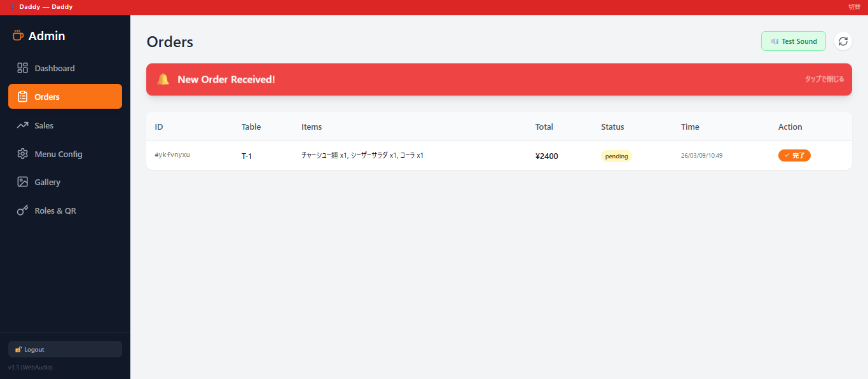Click the Logout button
The width and height of the screenshot is (868, 379).
[x=65, y=349]
